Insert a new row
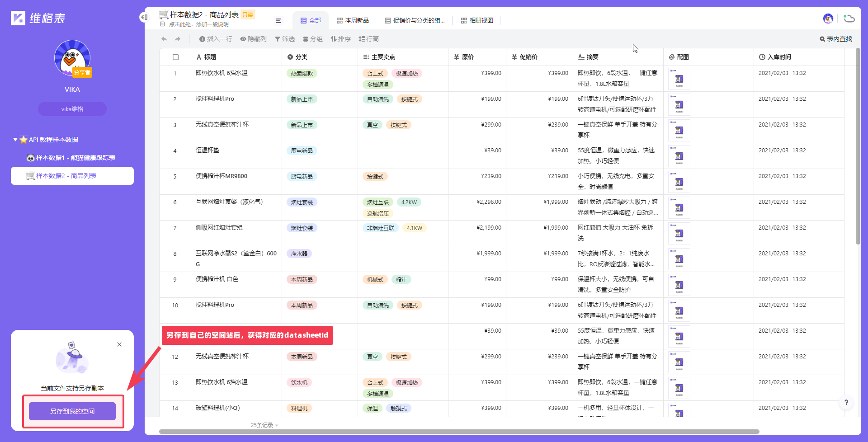The image size is (868, 442). (x=216, y=39)
